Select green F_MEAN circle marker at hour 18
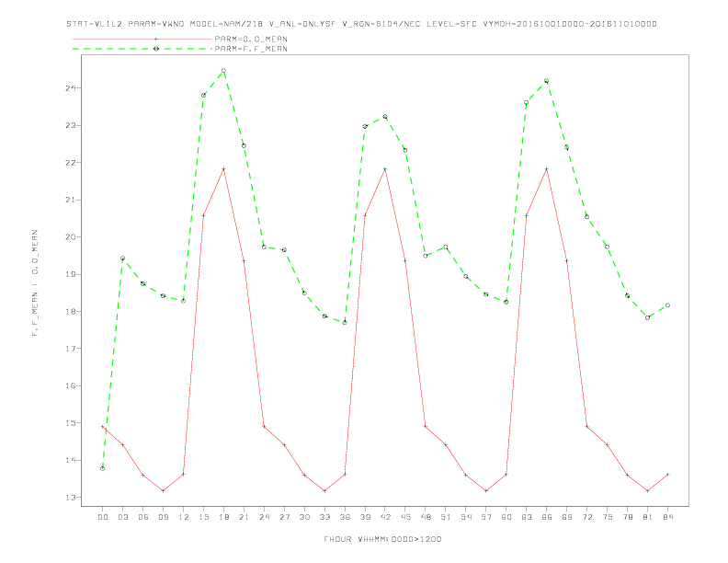This screenshot has width=728, height=563. [x=223, y=71]
